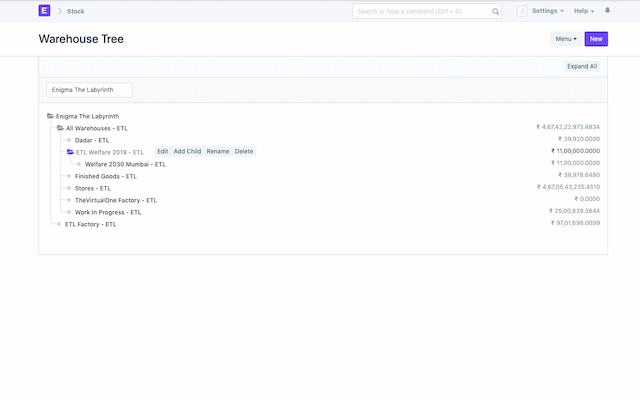Click the company filter input field
This screenshot has width=640, height=400.
pyautogui.click(x=89, y=90)
